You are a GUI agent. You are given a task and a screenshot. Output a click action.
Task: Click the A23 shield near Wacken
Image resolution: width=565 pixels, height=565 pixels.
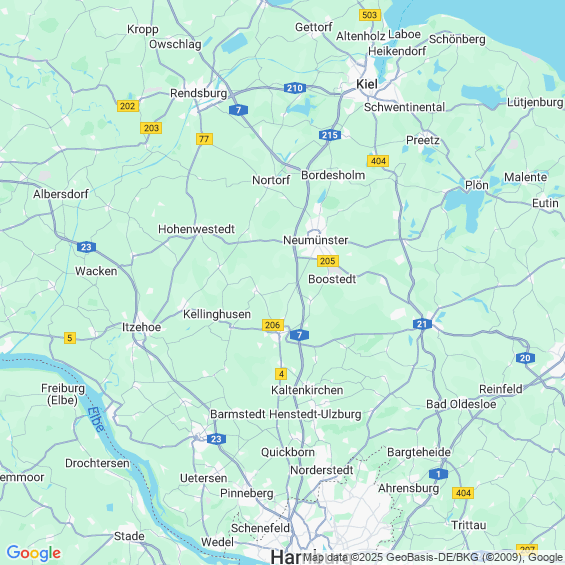point(86,247)
